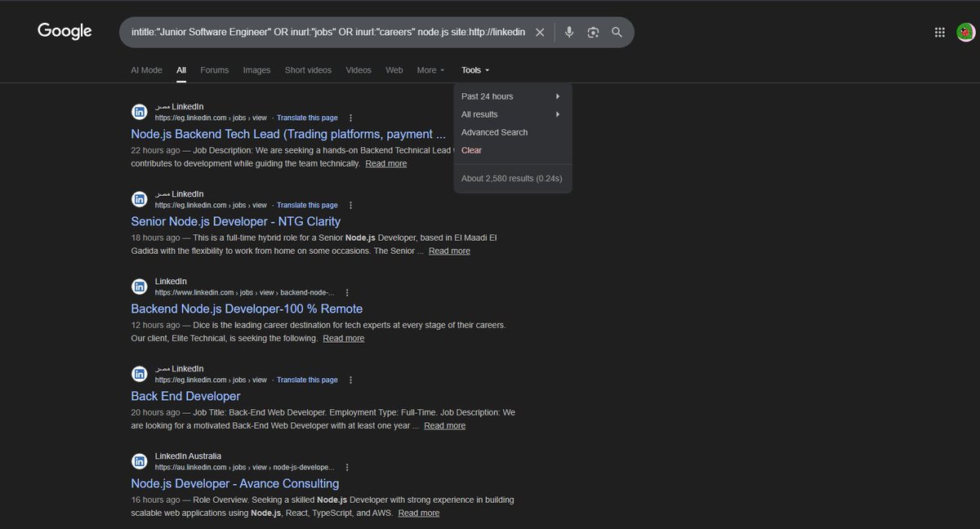
Task: Read more on Dice Elite Technical snippet
Action: pos(344,338)
